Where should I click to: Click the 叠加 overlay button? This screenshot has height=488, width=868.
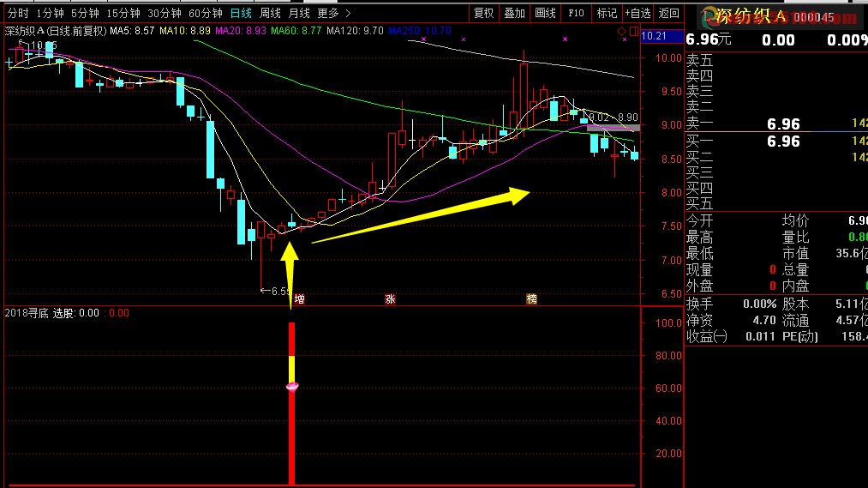point(514,13)
